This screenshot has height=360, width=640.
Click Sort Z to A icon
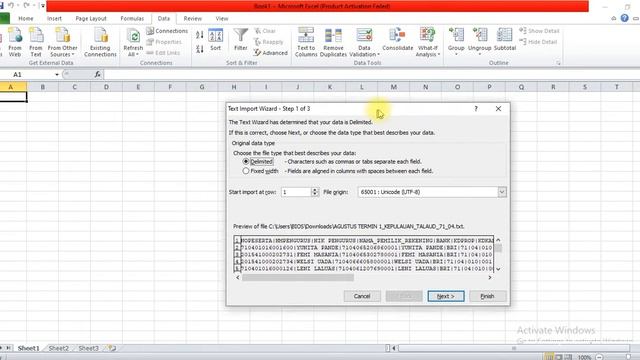coord(200,49)
